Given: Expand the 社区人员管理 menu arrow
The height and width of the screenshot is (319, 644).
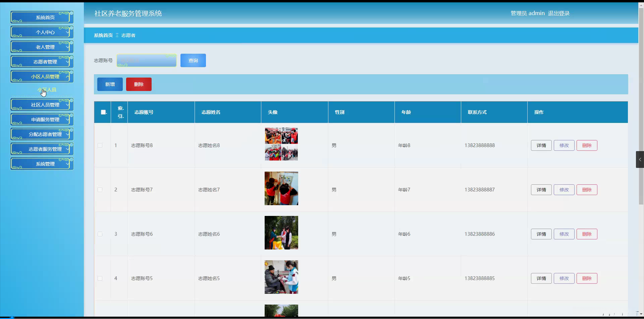Looking at the screenshot, I should [x=67, y=105].
